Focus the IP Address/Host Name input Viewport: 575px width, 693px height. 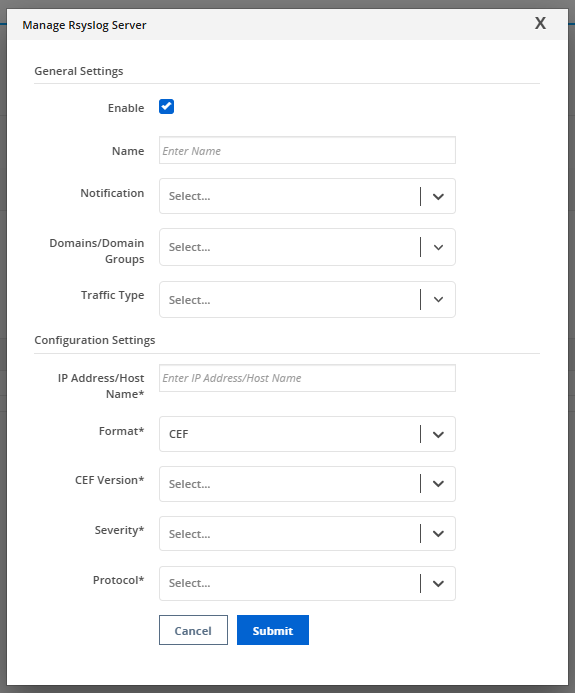[x=307, y=378]
